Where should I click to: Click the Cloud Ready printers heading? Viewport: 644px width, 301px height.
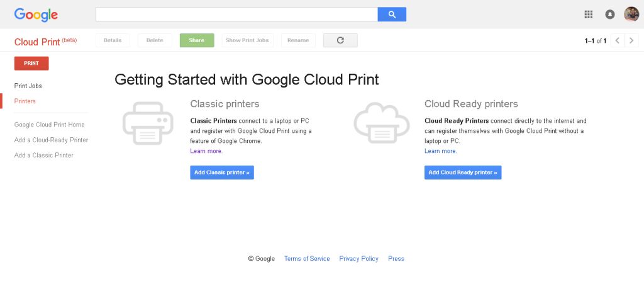point(472,104)
